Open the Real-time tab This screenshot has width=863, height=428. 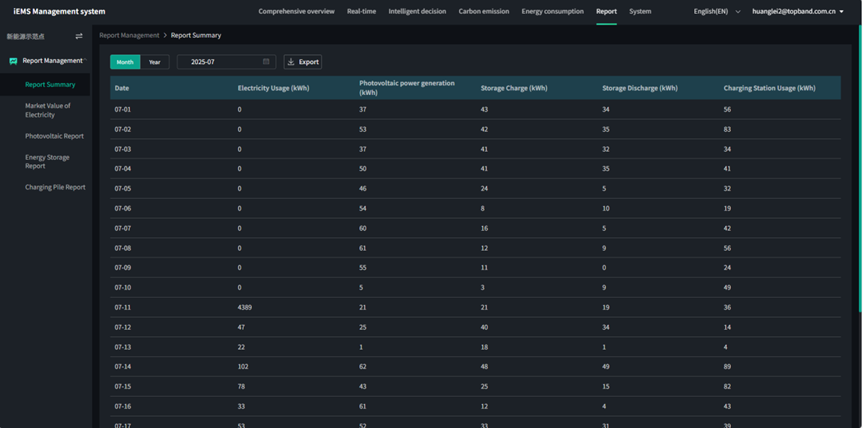click(361, 12)
